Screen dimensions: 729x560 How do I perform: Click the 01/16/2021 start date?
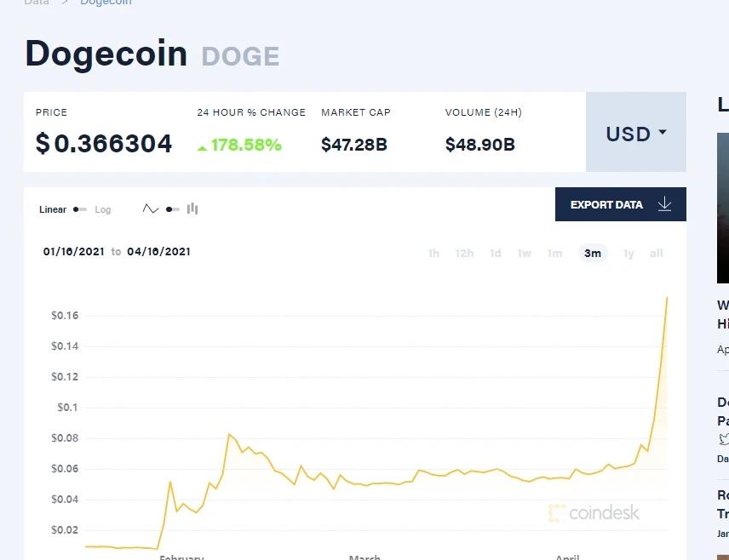click(x=74, y=252)
